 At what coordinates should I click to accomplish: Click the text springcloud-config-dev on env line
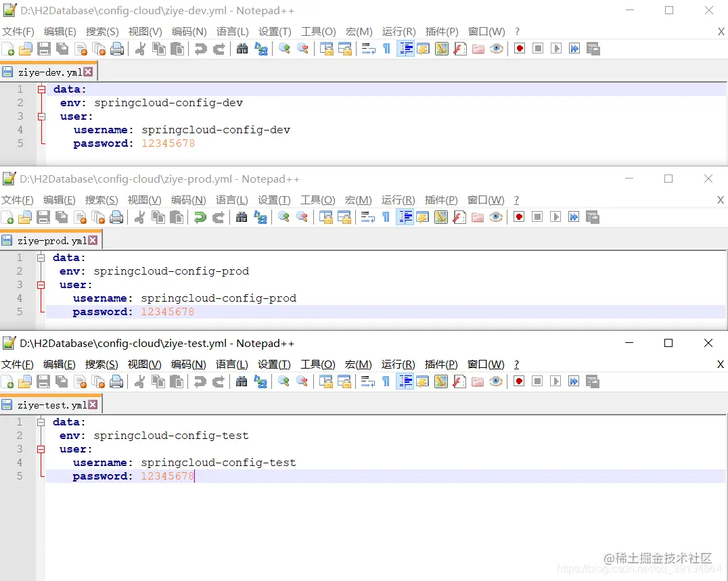(x=168, y=103)
